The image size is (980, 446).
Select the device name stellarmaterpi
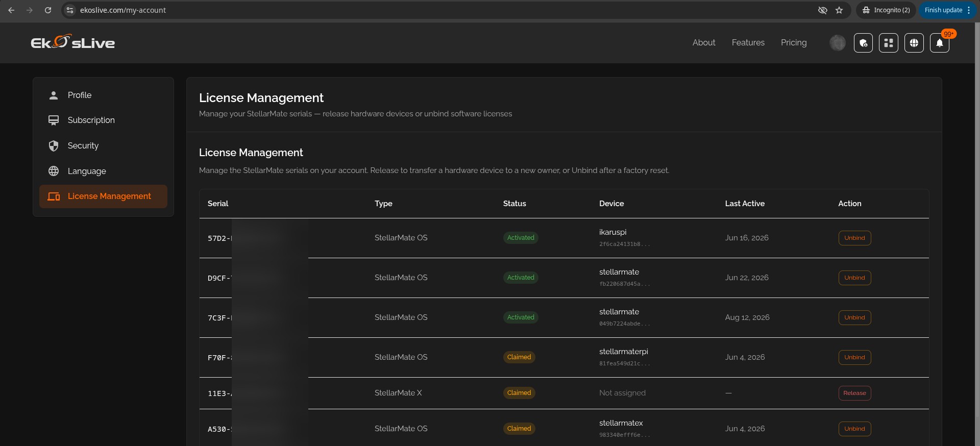pyautogui.click(x=624, y=352)
